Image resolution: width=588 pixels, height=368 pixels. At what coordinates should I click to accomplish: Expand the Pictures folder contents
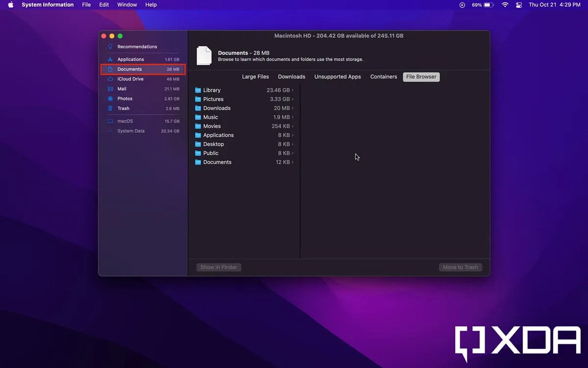pyautogui.click(x=293, y=99)
